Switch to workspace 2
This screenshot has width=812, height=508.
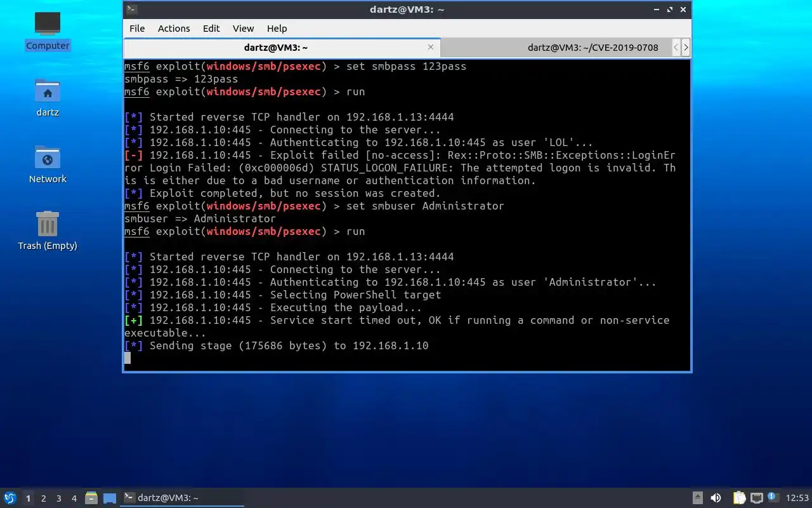(43, 498)
